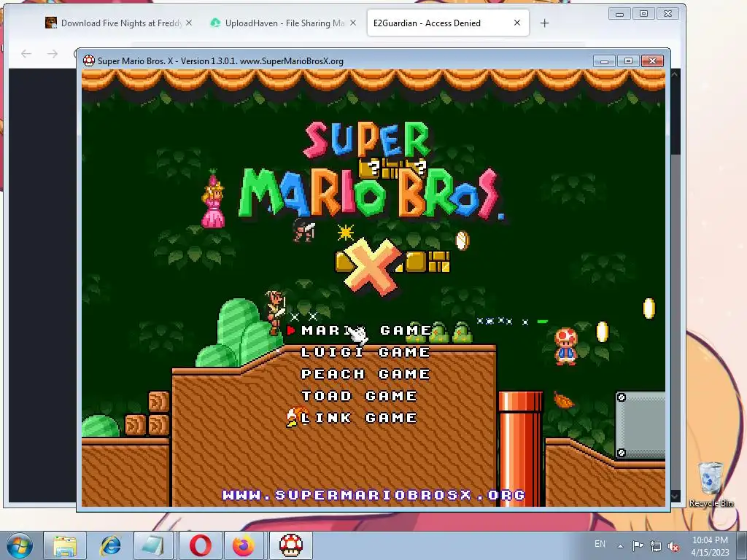Click the Princess Peach sprite near the logo

(x=212, y=199)
